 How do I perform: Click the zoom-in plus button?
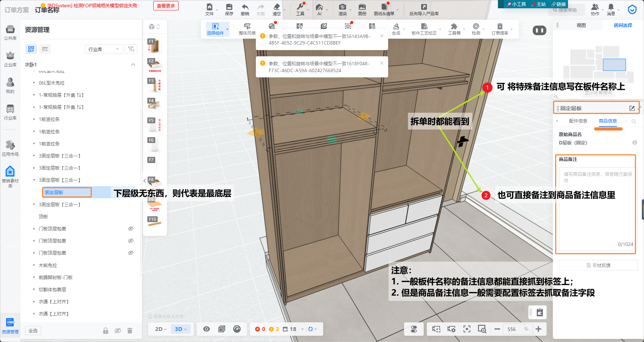538,329
